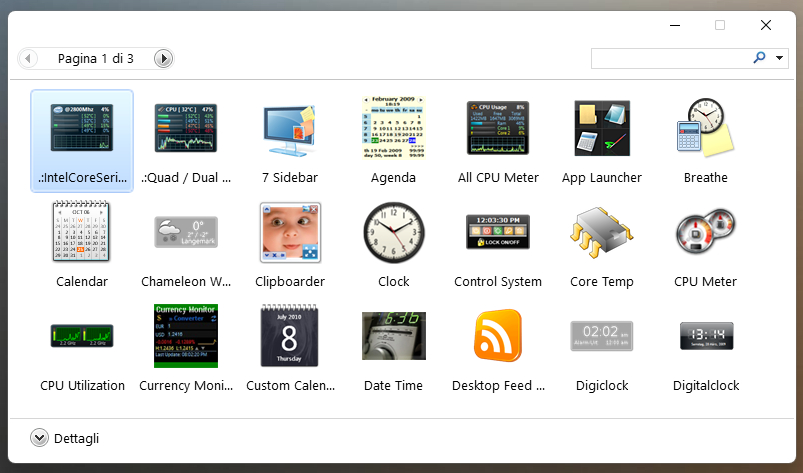Select the CPU Utilization gadget
This screenshot has height=473, width=803.
[82, 336]
